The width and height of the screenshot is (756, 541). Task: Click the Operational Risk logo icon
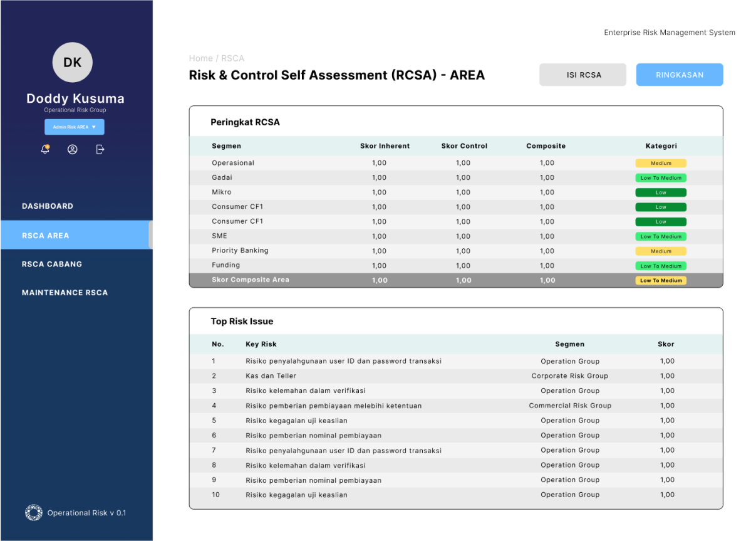tap(33, 513)
